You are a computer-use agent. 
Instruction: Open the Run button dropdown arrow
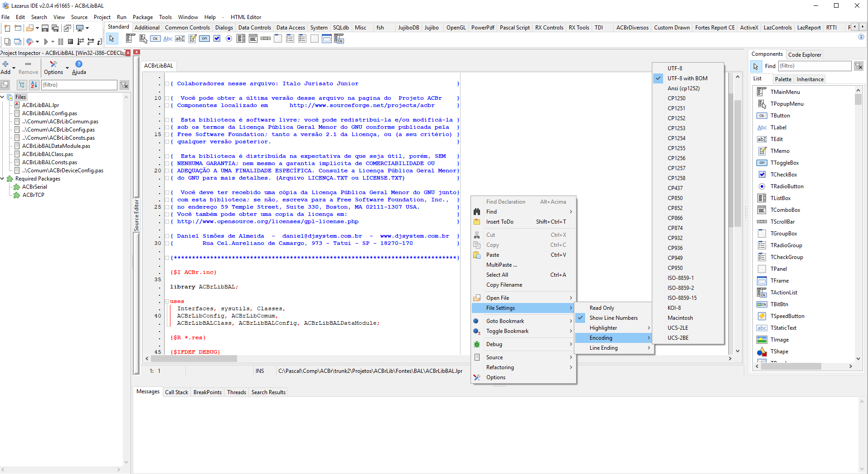[x=53, y=42]
